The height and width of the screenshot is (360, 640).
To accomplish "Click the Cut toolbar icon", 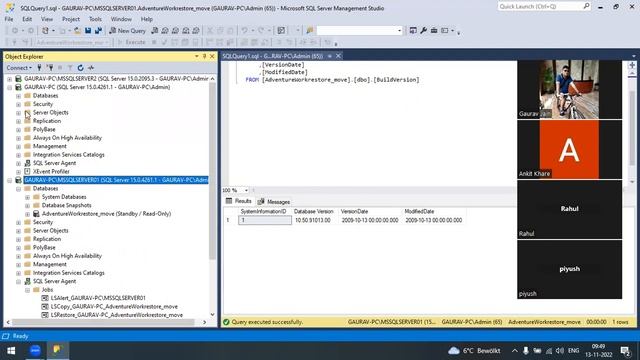I will point(210,31).
